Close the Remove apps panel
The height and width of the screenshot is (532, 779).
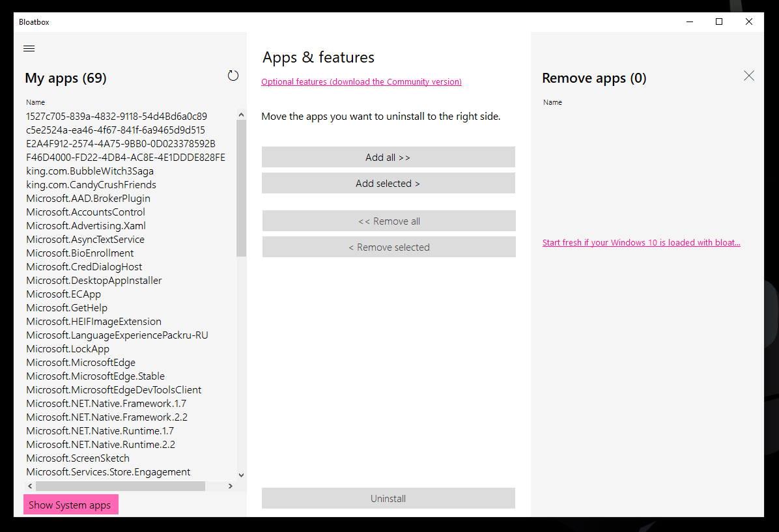748,76
